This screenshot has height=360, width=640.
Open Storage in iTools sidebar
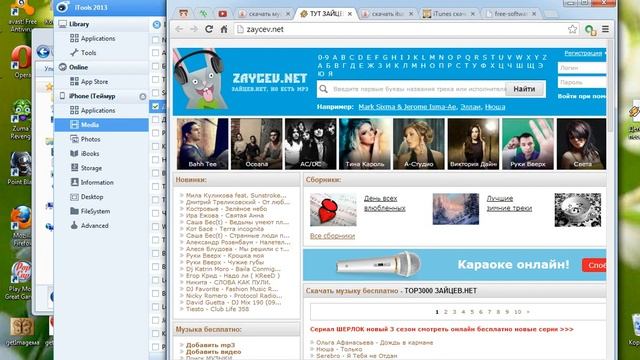tap(91, 168)
